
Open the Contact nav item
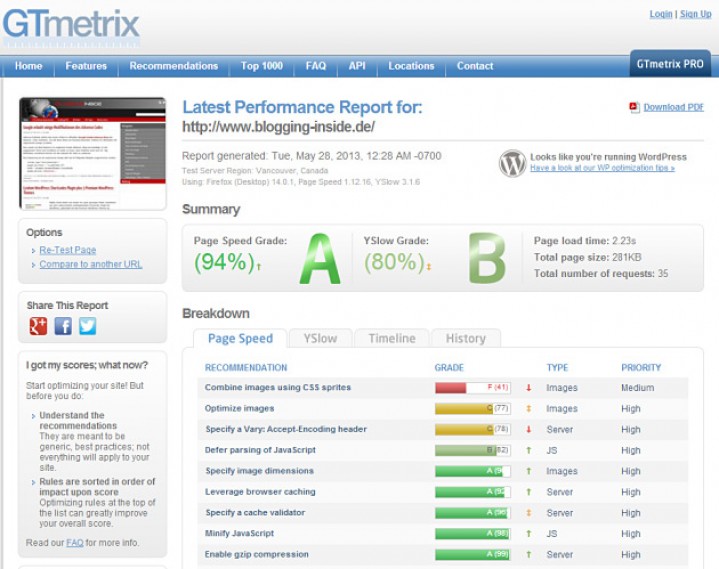pos(475,66)
